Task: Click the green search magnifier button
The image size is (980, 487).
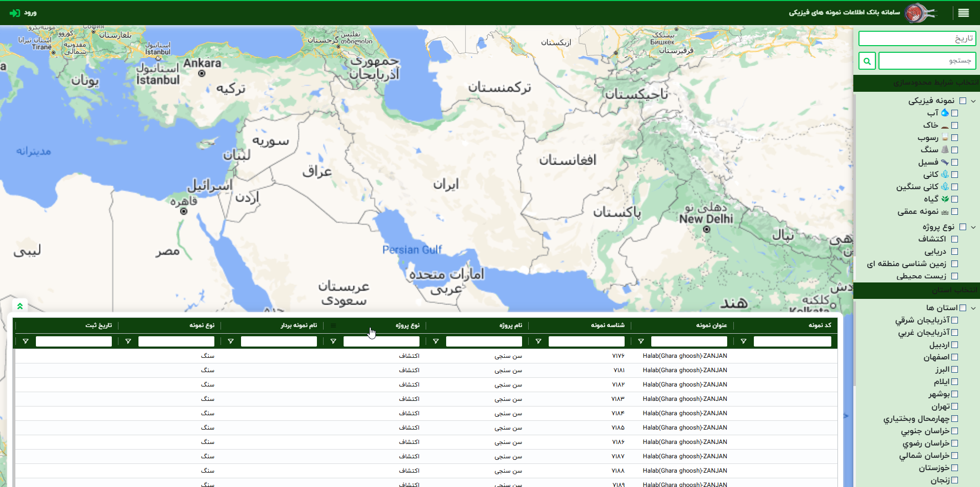Action: pyautogui.click(x=867, y=61)
